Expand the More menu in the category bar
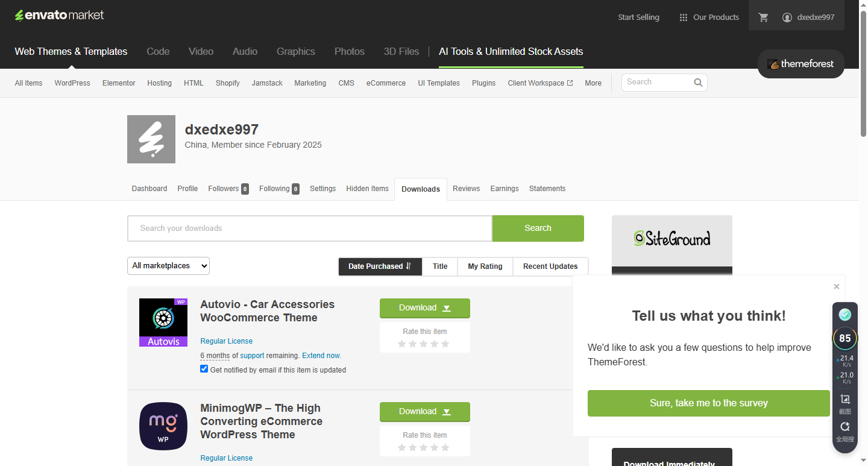868x466 pixels. [593, 83]
